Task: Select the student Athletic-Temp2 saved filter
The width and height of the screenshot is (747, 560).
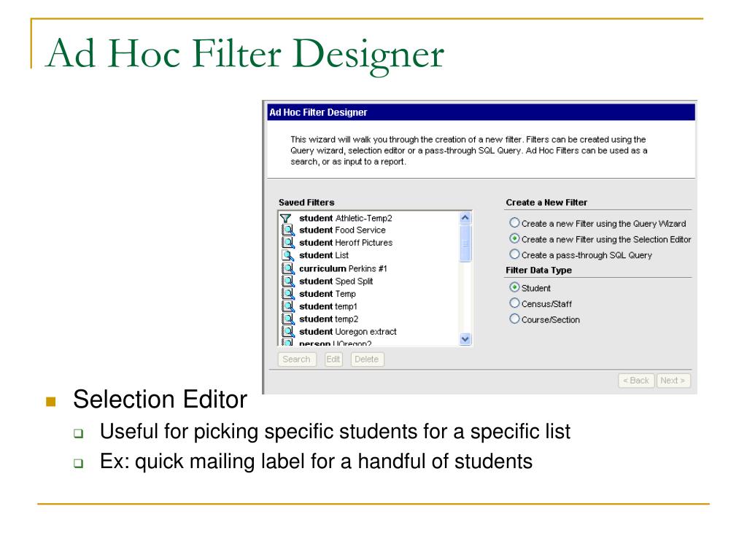Action: [345, 218]
